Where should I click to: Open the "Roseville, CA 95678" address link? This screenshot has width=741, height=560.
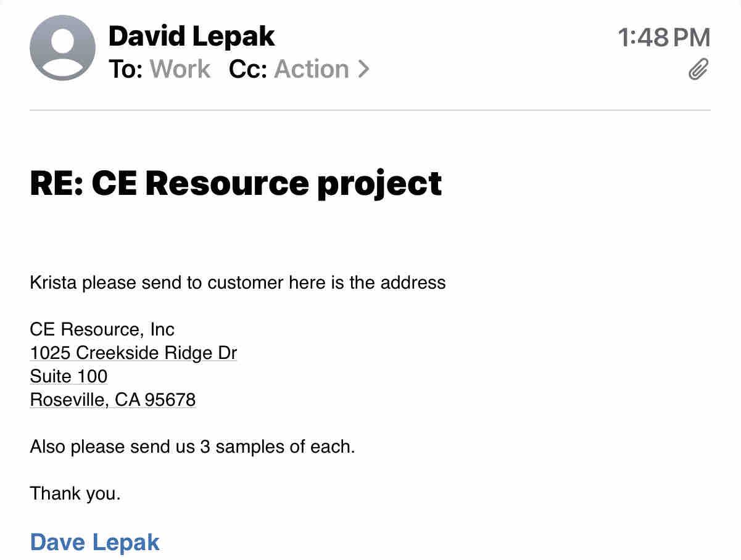113,400
